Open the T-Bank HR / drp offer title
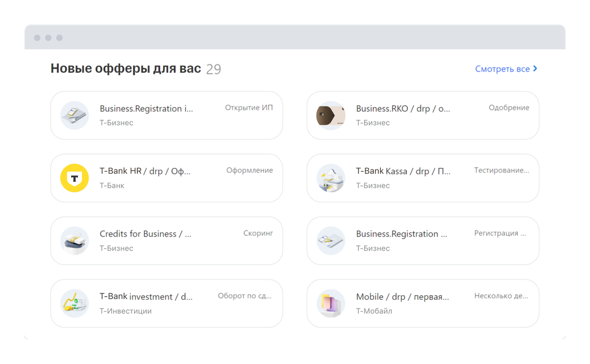This screenshot has height=364, width=590. [145, 171]
